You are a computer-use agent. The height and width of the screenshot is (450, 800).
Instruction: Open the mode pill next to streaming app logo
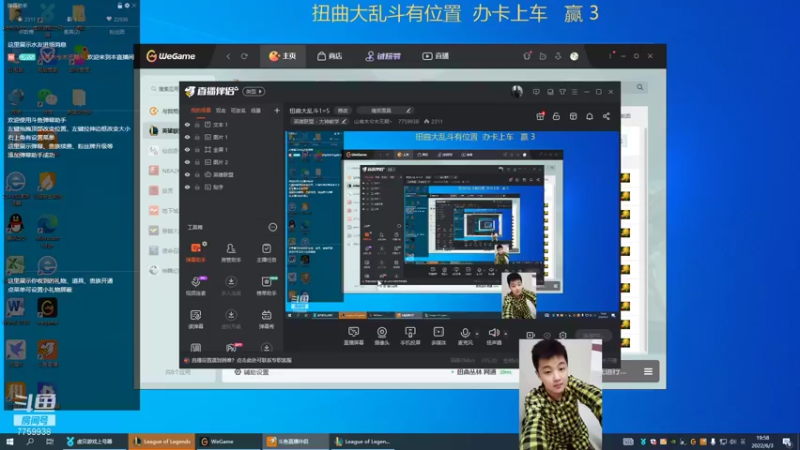point(254,92)
